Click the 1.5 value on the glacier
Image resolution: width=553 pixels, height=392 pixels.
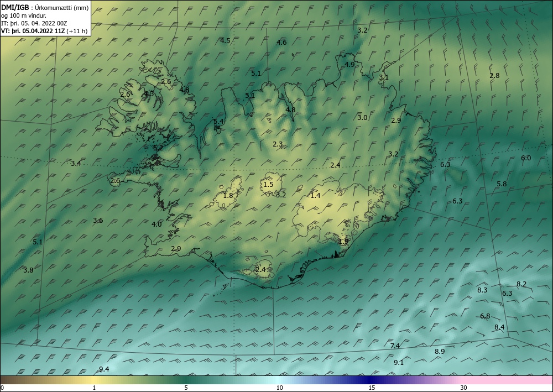tap(268, 184)
